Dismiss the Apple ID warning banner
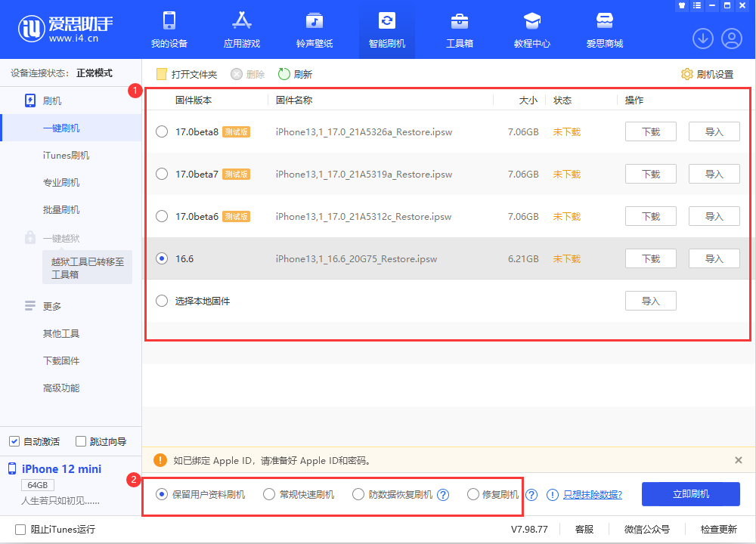Viewport: 756px width, 544px height. [x=739, y=460]
